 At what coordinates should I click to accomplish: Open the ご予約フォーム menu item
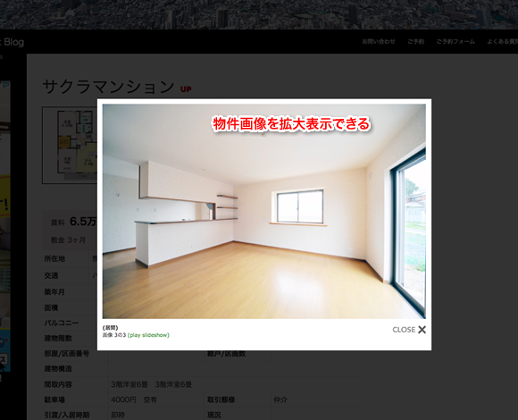point(455,42)
